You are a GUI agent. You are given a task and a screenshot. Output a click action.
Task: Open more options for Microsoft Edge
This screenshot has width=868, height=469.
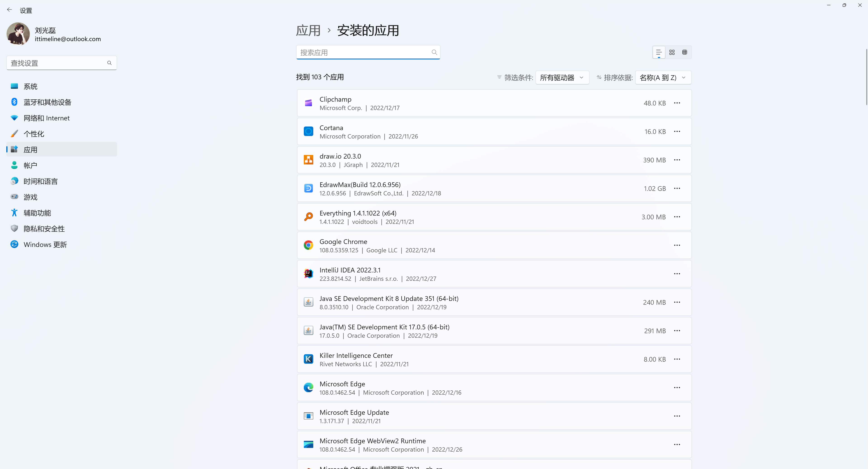pos(677,387)
